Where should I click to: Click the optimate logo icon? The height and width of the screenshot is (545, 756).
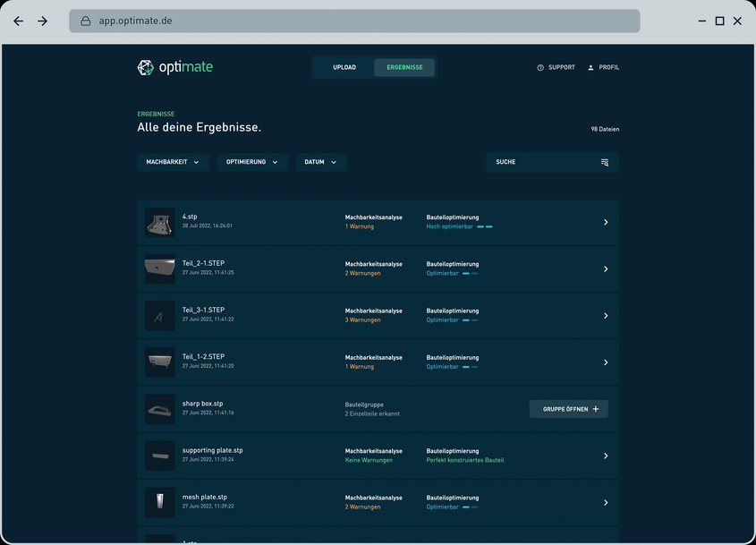(146, 67)
